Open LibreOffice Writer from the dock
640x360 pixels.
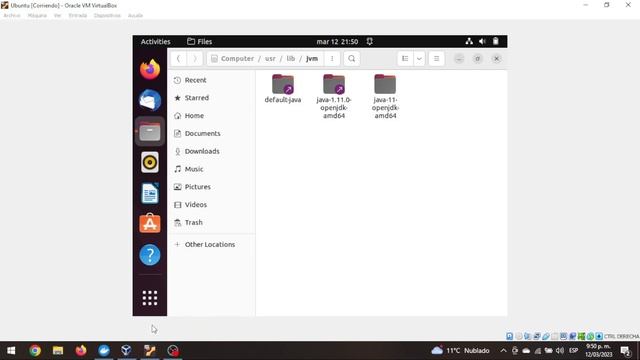(x=150, y=193)
